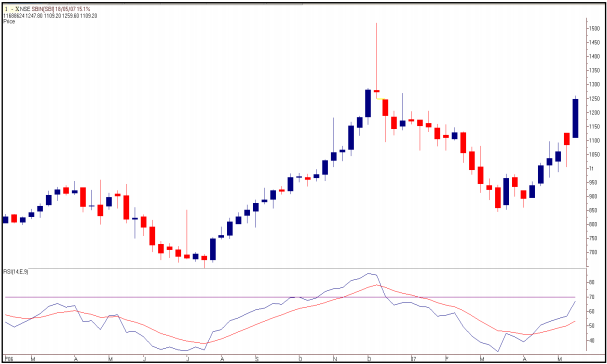Click the 1500 price axis label
607x364 pixels.
click(595, 29)
